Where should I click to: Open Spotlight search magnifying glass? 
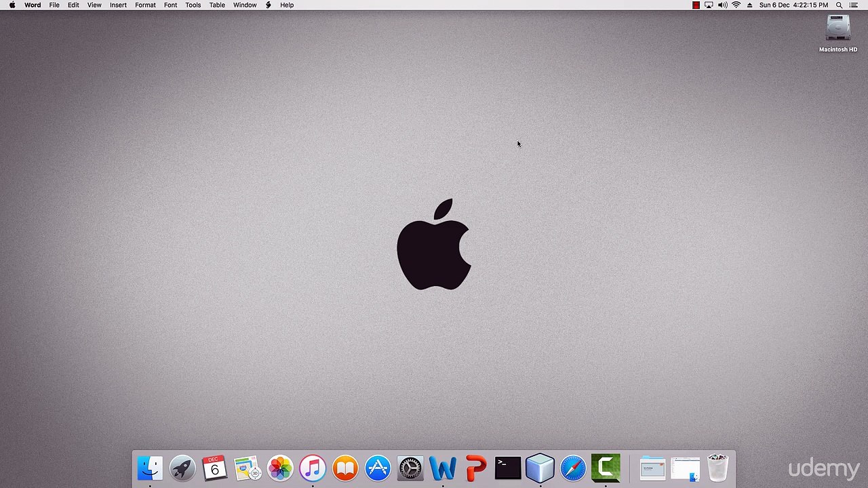[839, 5]
